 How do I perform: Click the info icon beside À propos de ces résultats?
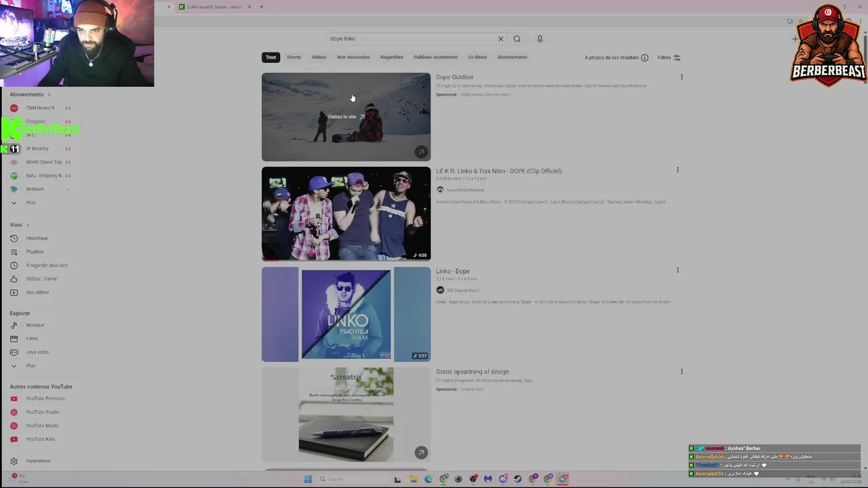click(x=644, y=58)
